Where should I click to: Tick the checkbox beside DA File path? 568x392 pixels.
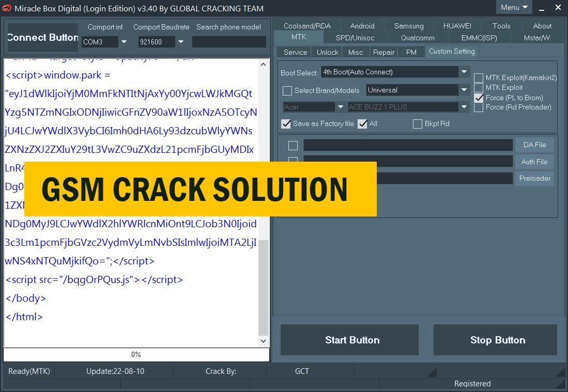(293, 146)
